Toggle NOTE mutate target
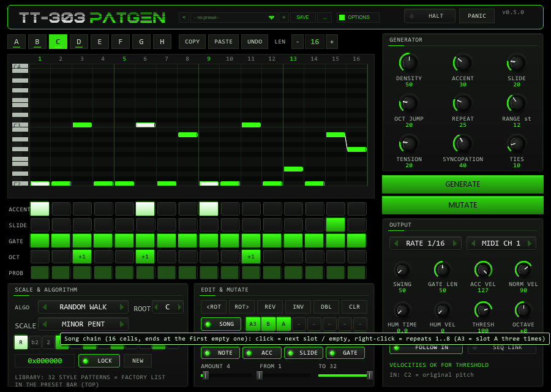551x392 pixels. [x=220, y=353]
